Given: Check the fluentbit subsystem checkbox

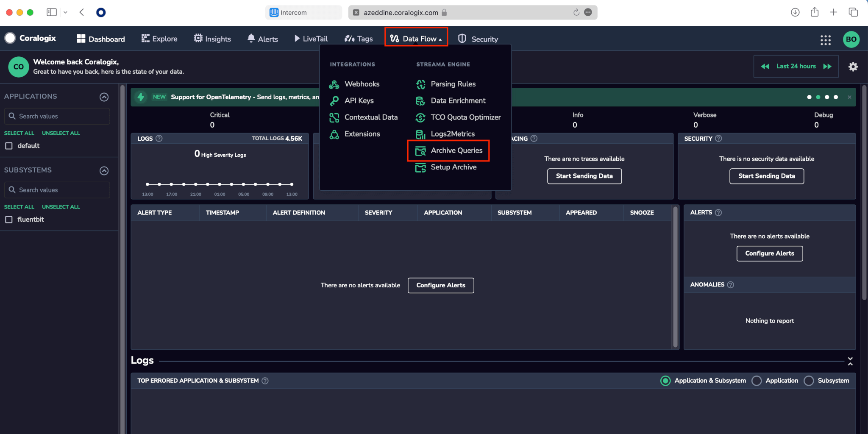Looking at the screenshot, I should (9, 220).
